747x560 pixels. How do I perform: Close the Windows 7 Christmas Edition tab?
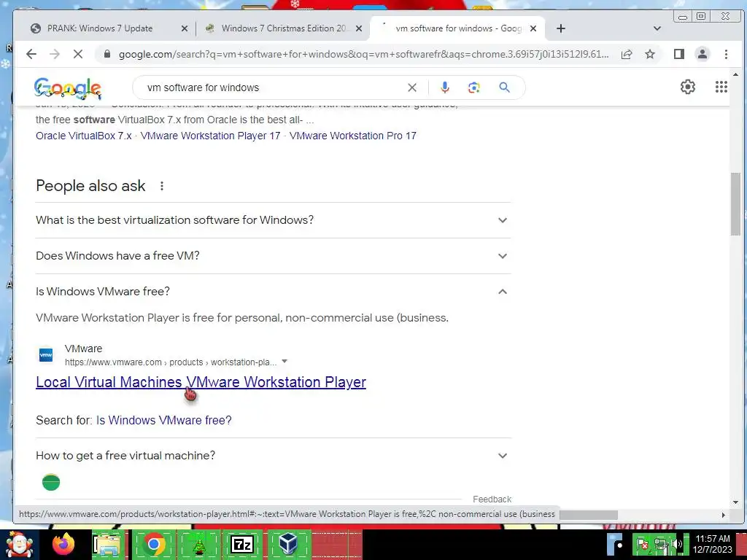point(359,28)
